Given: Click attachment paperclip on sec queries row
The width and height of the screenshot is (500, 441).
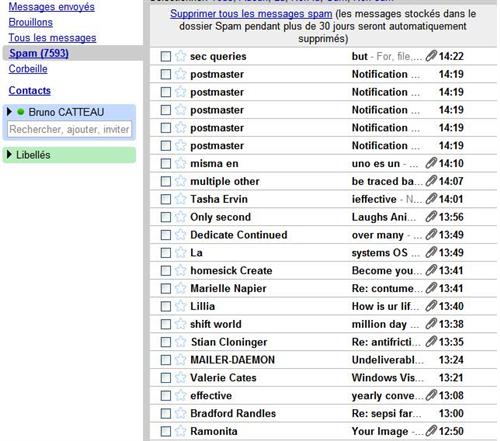Looking at the screenshot, I should [431, 56].
